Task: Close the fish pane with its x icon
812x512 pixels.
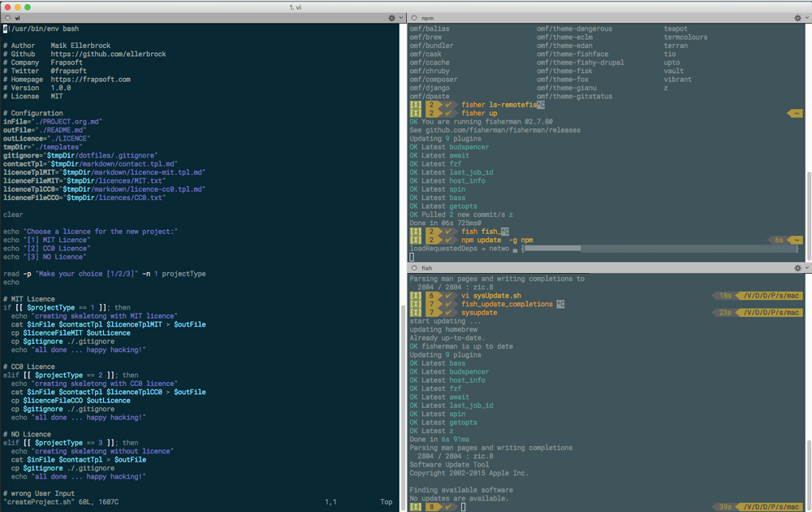Action: tap(414, 268)
